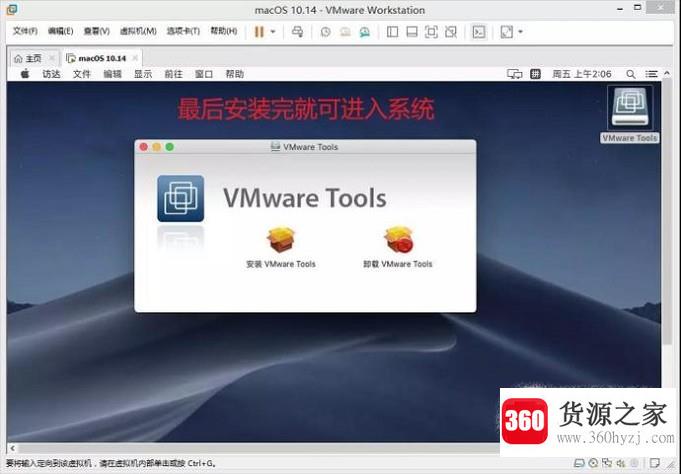Open the guest macOS 帮助 menu

[x=235, y=74]
